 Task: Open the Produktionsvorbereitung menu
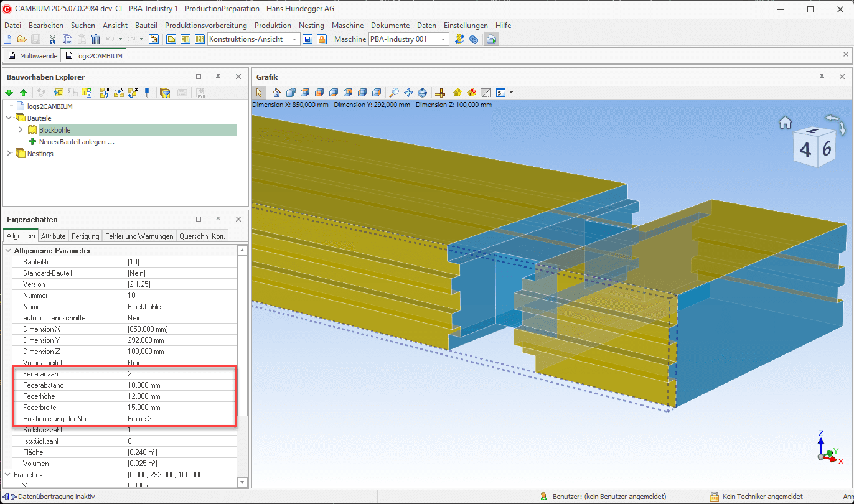[205, 26]
